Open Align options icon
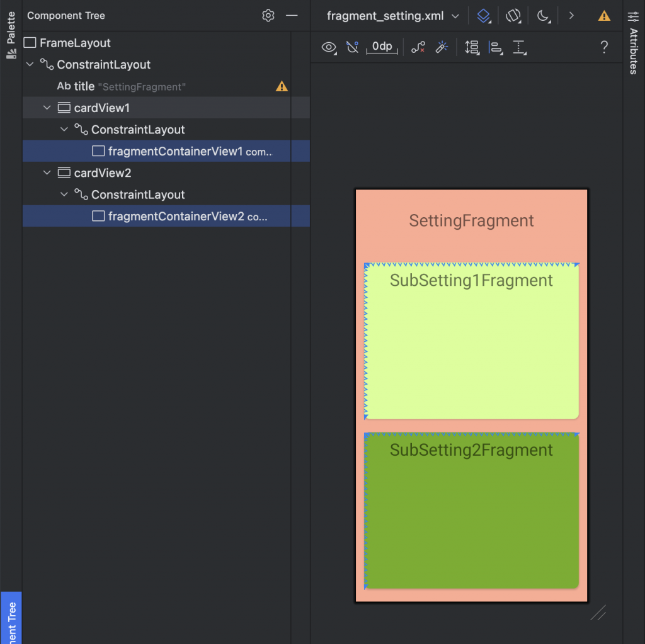645x644 pixels. click(496, 47)
